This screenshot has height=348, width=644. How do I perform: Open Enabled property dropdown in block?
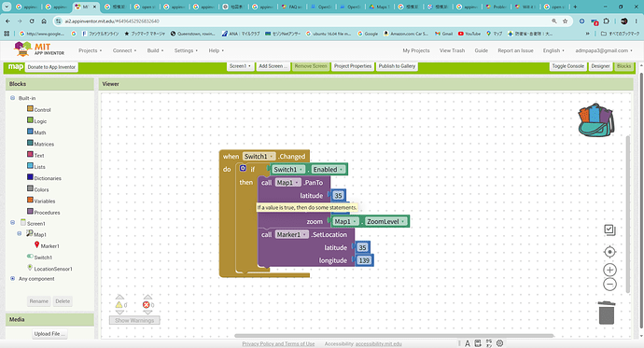[x=329, y=169]
